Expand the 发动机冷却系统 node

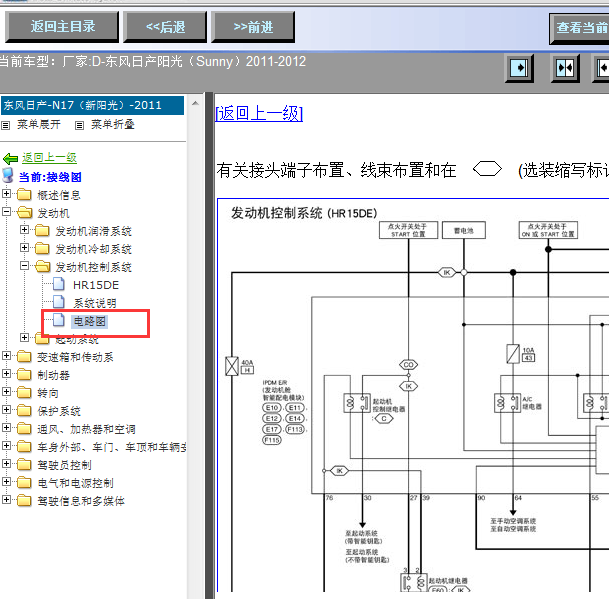pyautogui.click(x=24, y=247)
